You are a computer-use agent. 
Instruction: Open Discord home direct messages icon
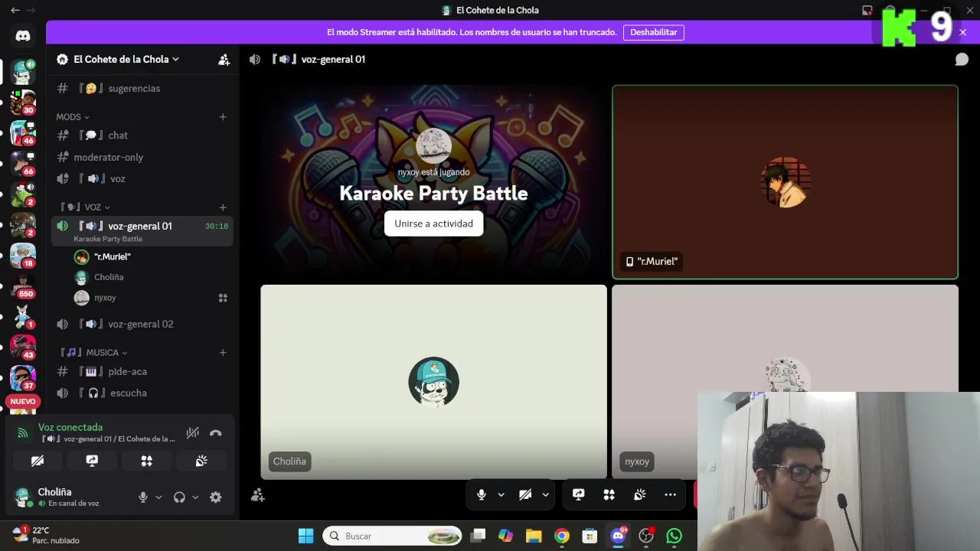22,36
